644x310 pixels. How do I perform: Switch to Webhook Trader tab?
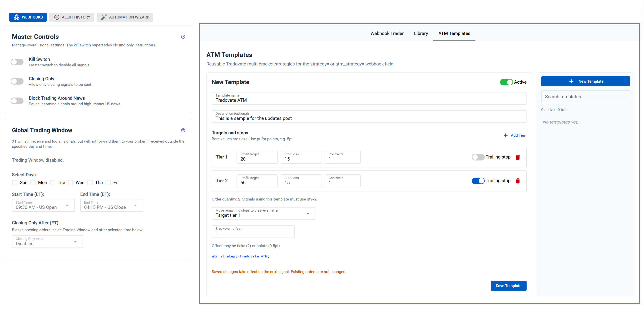[387, 33]
